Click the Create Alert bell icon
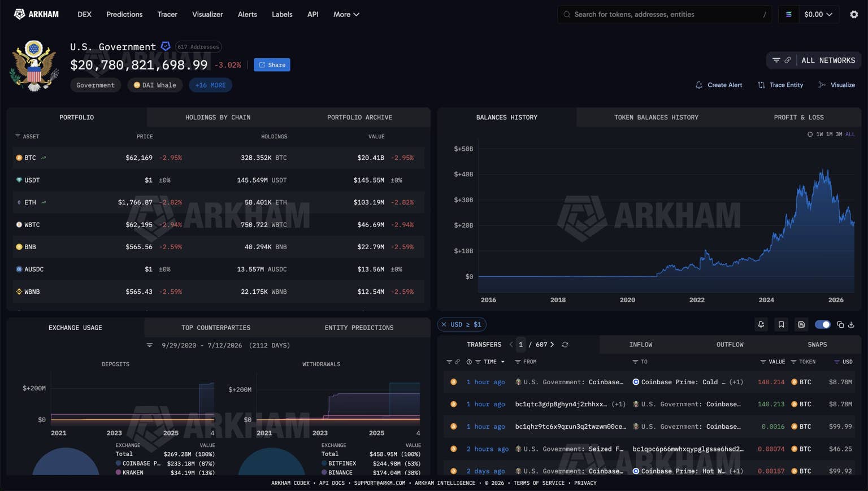 [699, 85]
